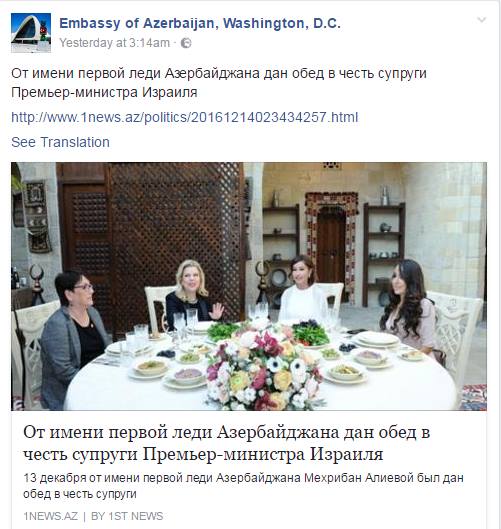This screenshot has width=501, height=529.
Task: Click the wooden lattice screen in the photo
Action: [176, 236]
